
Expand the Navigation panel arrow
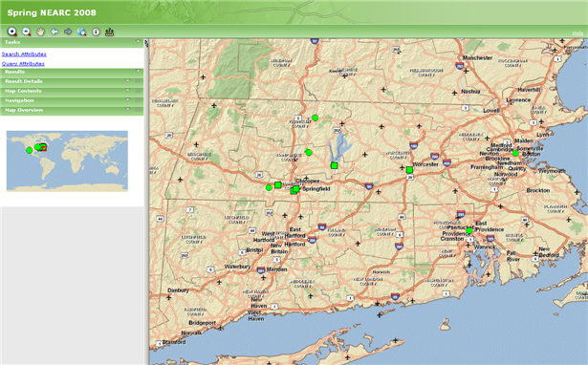127,99
